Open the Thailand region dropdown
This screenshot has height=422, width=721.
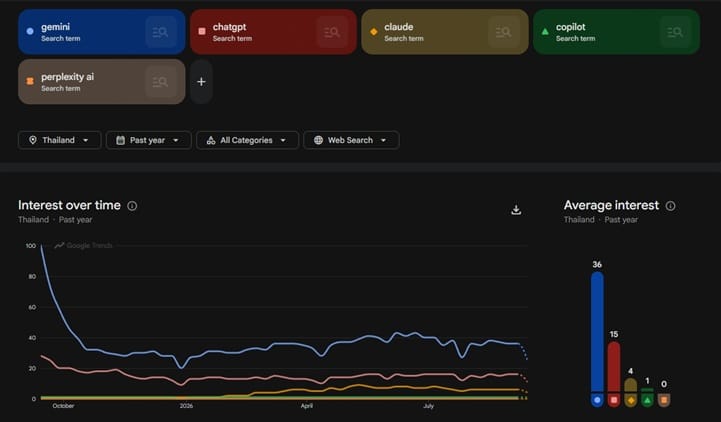pos(59,140)
